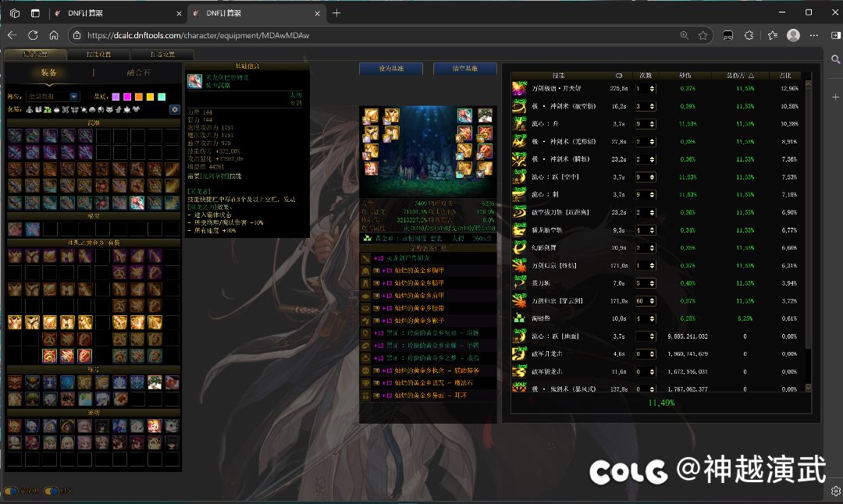Toggle the left switch below the equipment panel
Screen dimensions: 843x504
(11, 491)
